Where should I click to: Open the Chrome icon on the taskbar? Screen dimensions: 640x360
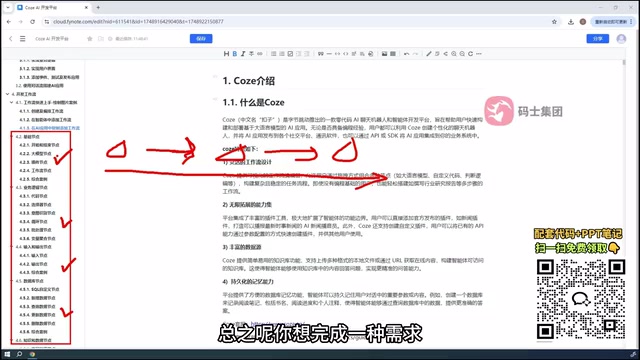32,354
